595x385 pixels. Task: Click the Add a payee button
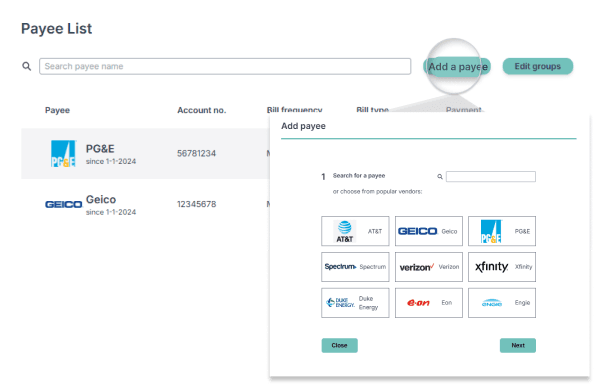[457, 66]
